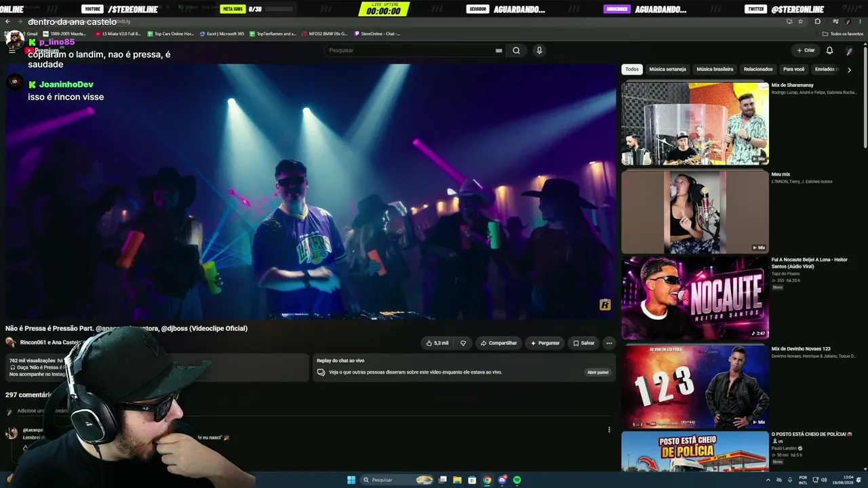Click the '1989-2005 Mazda...' bookmark
Viewport: 868px width, 488px height.
point(64,33)
